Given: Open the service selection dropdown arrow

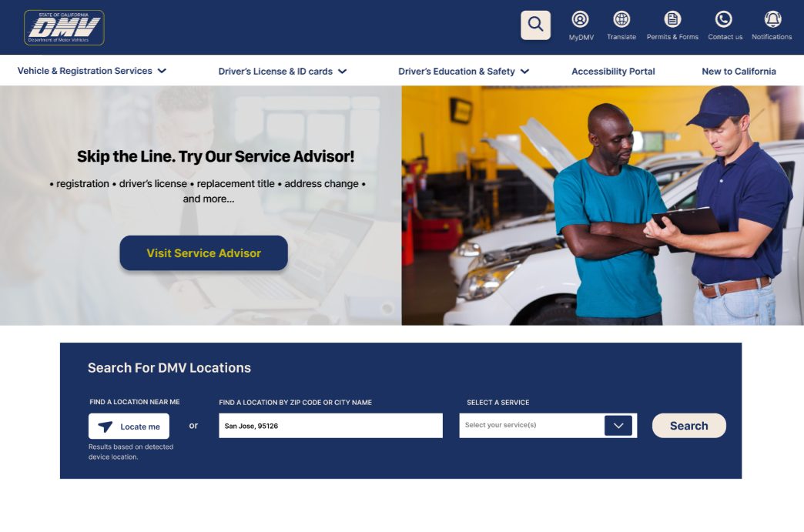Looking at the screenshot, I should pyautogui.click(x=618, y=426).
